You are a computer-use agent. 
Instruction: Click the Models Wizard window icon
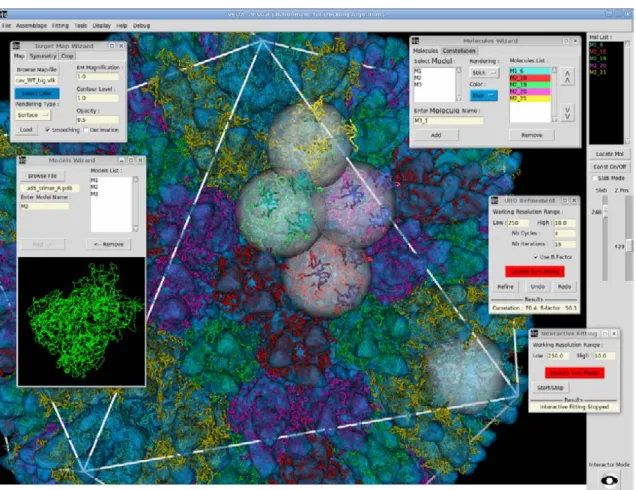[x=23, y=160]
